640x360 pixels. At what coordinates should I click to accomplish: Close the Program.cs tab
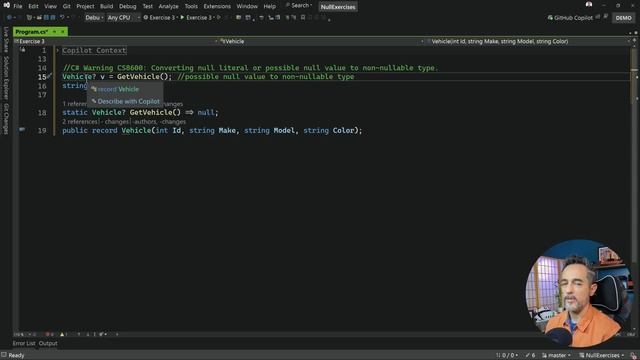tap(63, 31)
